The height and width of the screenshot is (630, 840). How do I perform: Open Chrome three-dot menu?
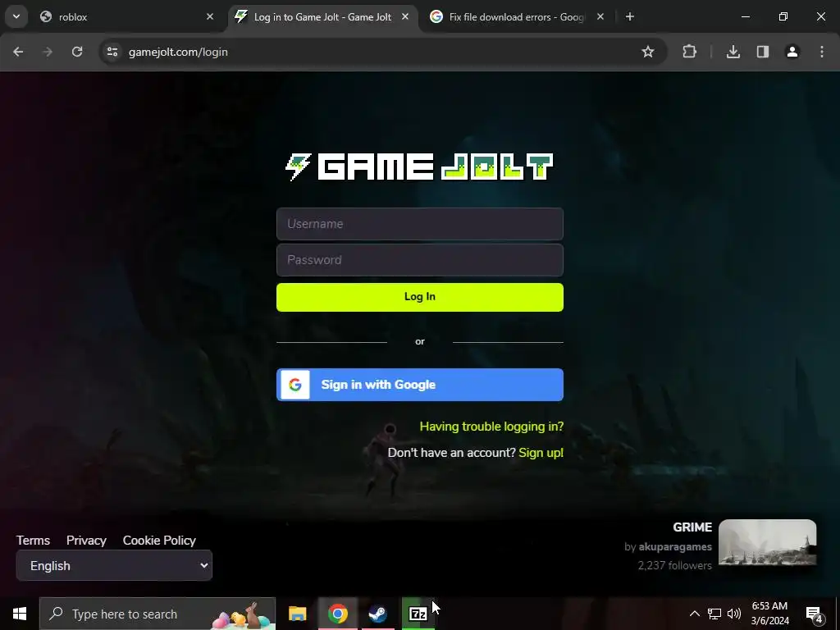pyautogui.click(x=822, y=52)
